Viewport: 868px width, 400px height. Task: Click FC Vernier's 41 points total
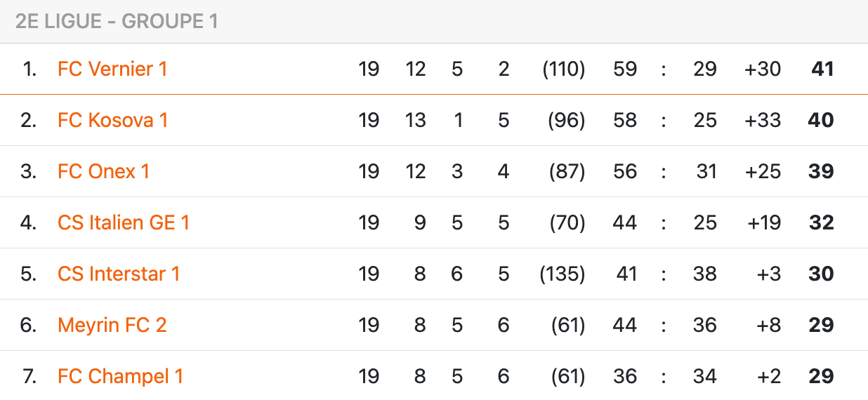(822, 69)
